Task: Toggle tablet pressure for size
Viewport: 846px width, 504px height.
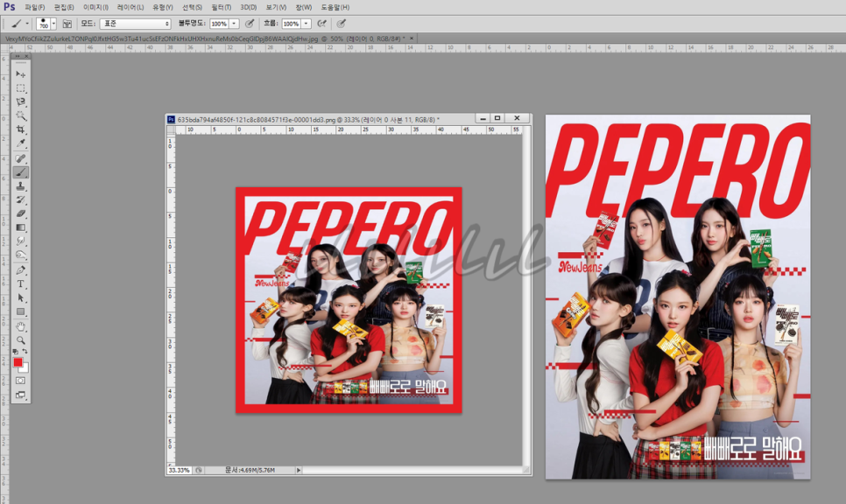Action: [341, 24]
